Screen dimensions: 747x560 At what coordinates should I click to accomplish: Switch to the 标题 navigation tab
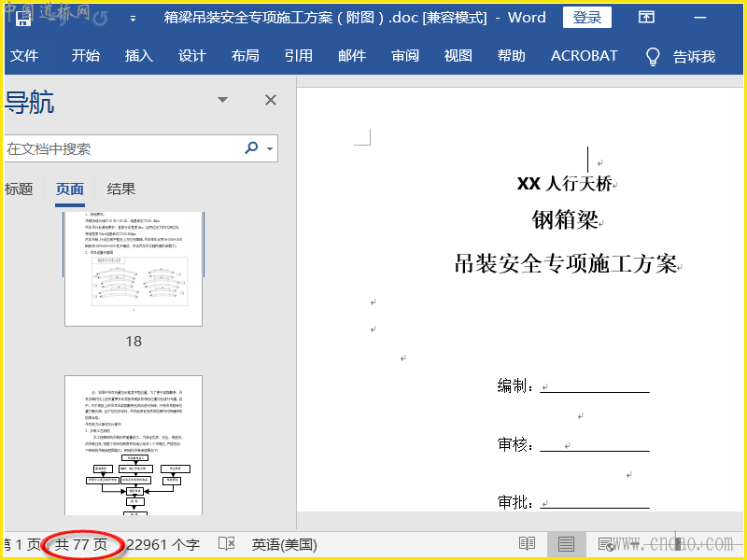click(19, 189)
